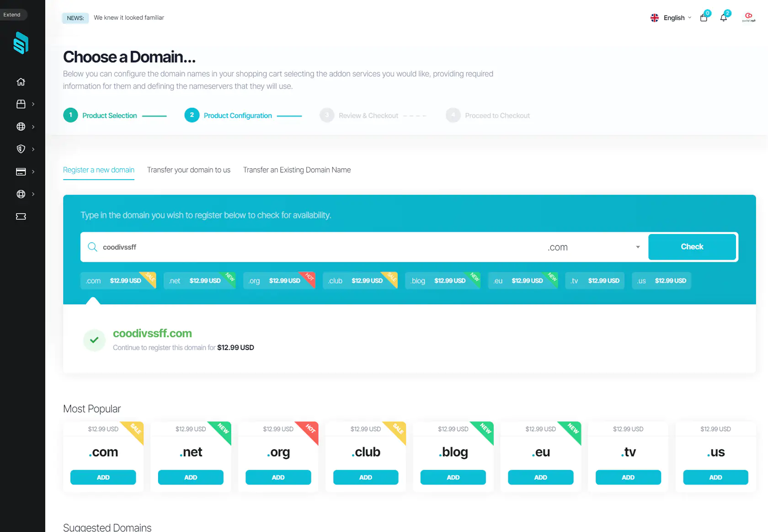768x532 pixels.
Task: Add the .net domain
Action: [191, 477]
